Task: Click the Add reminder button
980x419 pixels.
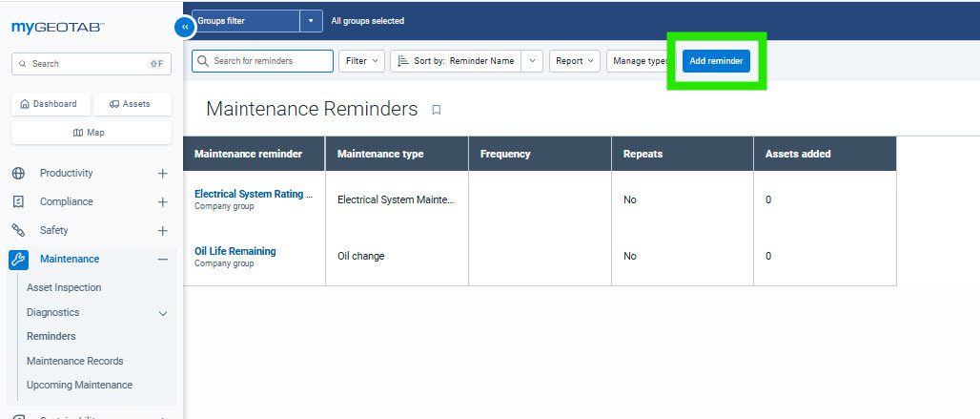Action: pyautogui.click(x=716, y=61)
